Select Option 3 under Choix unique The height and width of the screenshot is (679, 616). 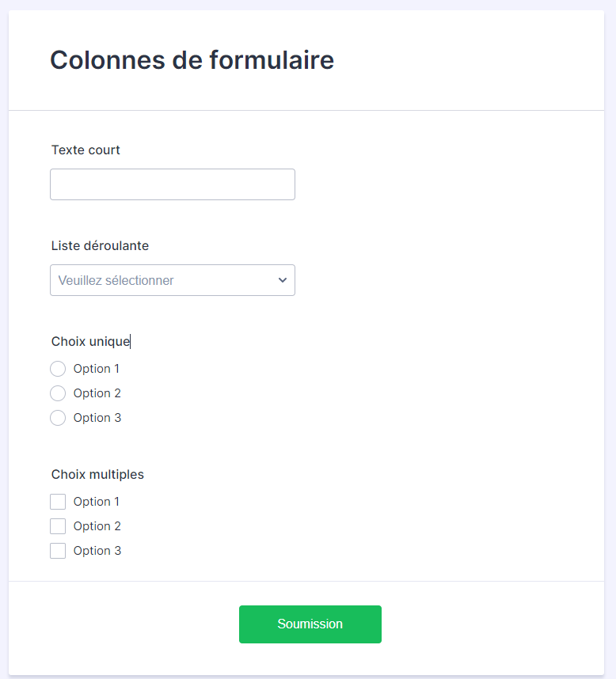[x=58, y=418]
